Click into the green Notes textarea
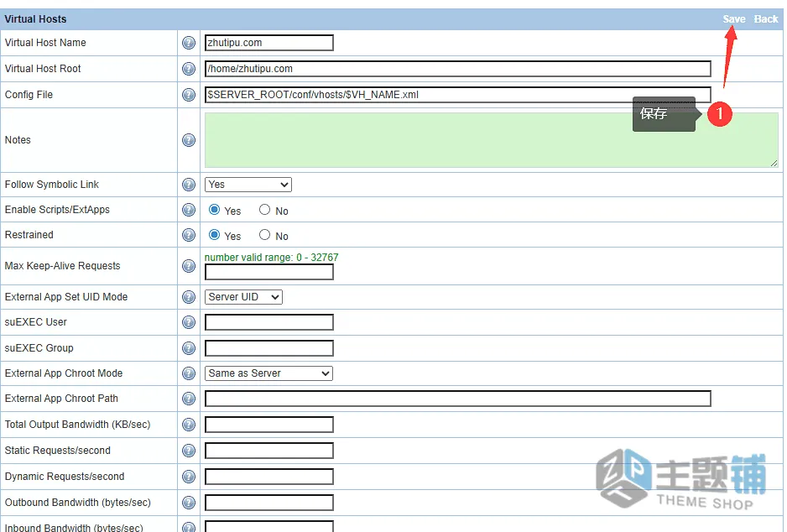The width and height of the screenshot is (787, 532). coord(492,140)
